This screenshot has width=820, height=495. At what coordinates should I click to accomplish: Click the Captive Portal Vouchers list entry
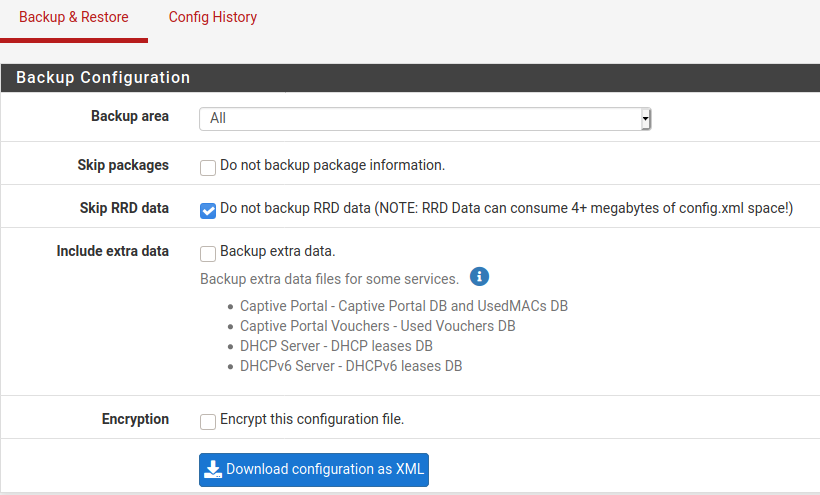tap(378, 326)
